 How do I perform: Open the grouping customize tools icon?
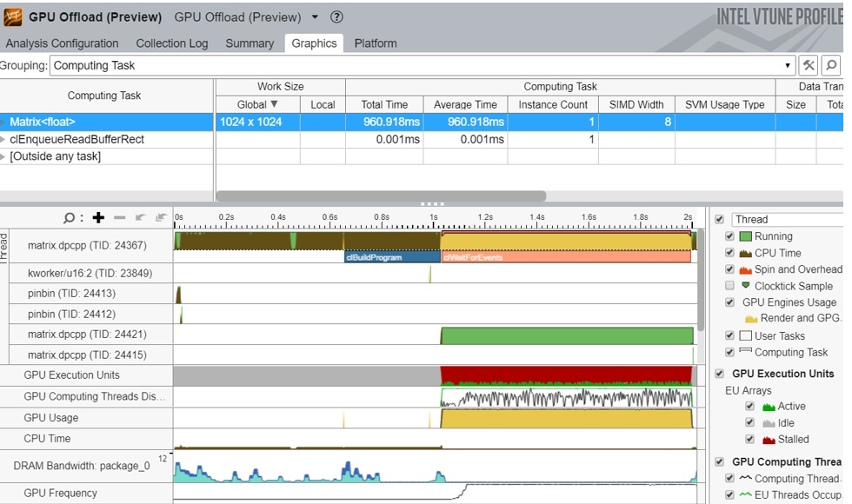(x=809, y=65)
